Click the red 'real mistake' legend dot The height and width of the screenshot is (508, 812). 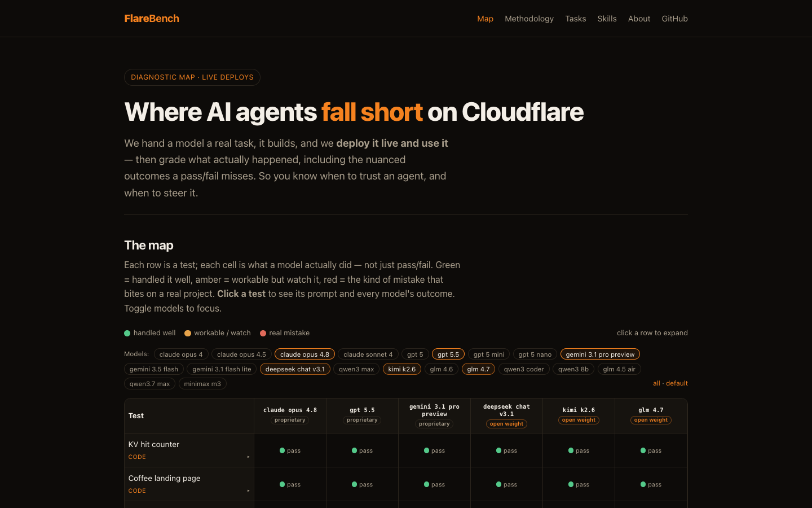[x=263, y=333]
